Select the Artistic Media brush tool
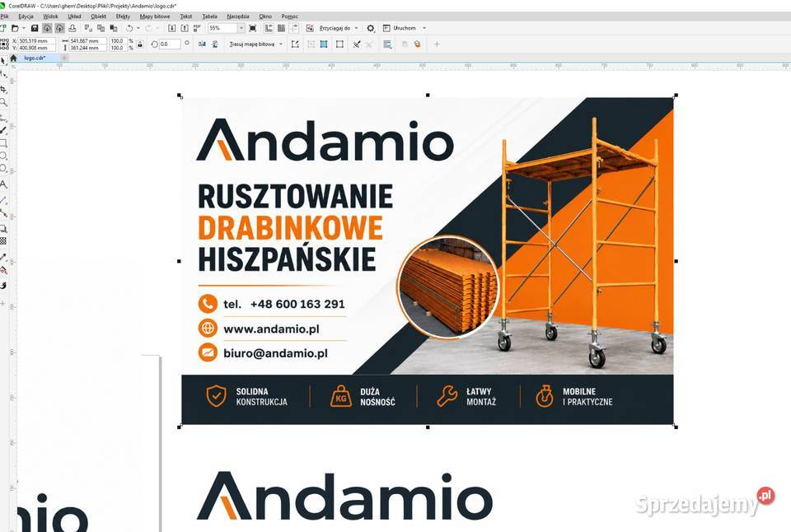Screen dimensions: 791x532 coord(3,130)
